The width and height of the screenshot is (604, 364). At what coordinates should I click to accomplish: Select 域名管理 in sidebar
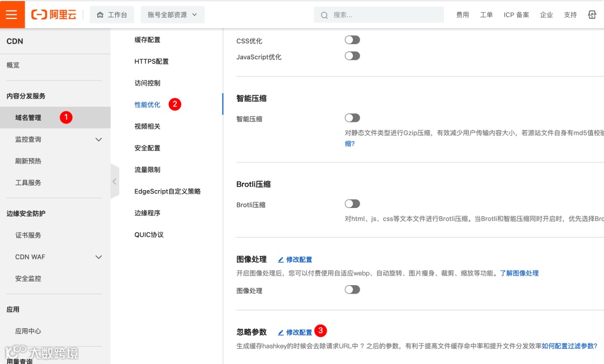[x=55, y=117]
